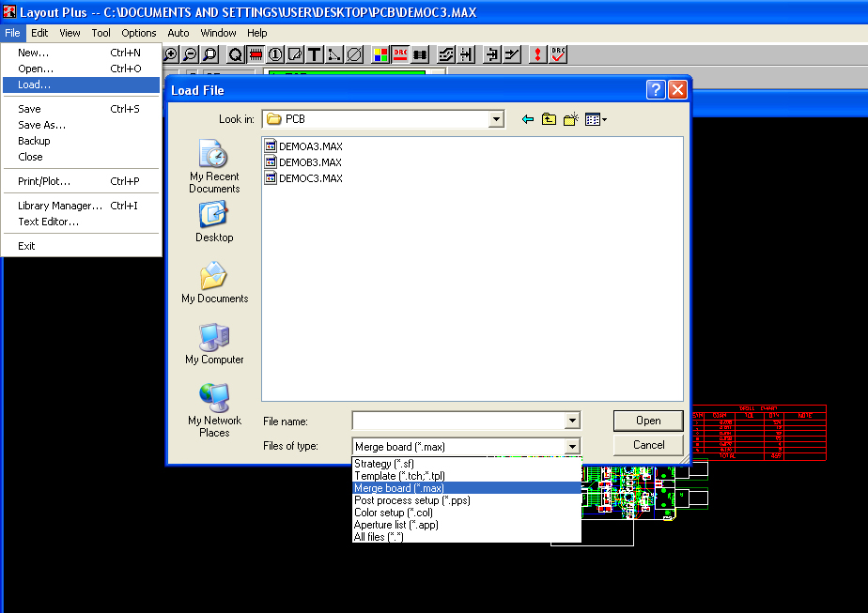The height and width of the screenshot is (613, 868).
Task: Choose Aperture list (*.app) file type
Action: click(x=467, y=525)
